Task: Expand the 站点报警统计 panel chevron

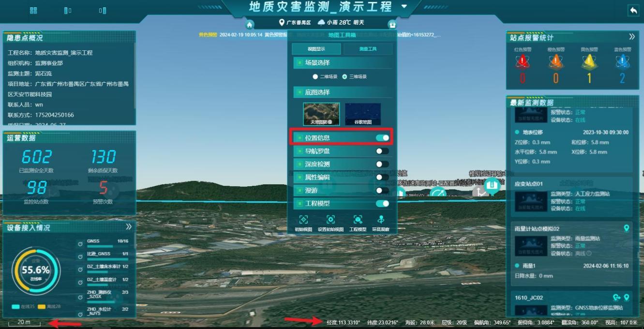Action: (x=631, y=37)
